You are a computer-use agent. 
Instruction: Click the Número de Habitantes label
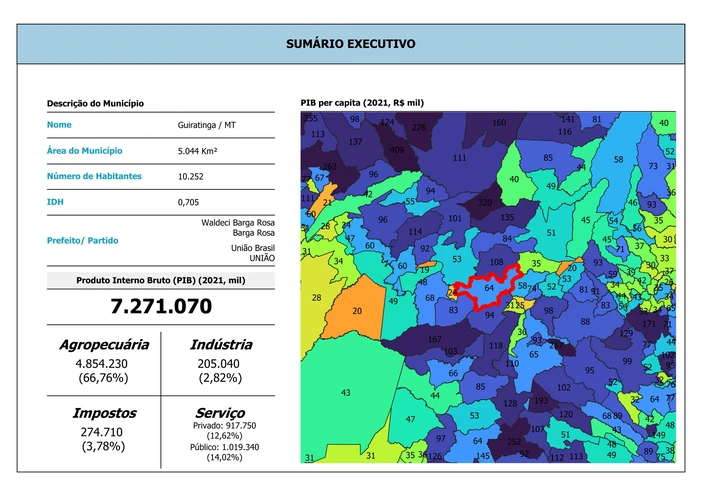pyautogui.click(x=94, y=176)
